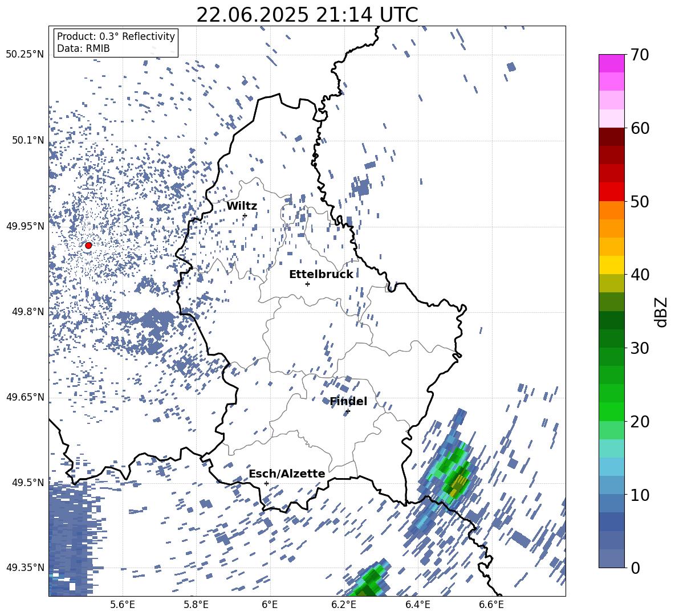Click the colorbar tick value 70
Viewport: 675px width, 616px height.
tap(640, 55)
